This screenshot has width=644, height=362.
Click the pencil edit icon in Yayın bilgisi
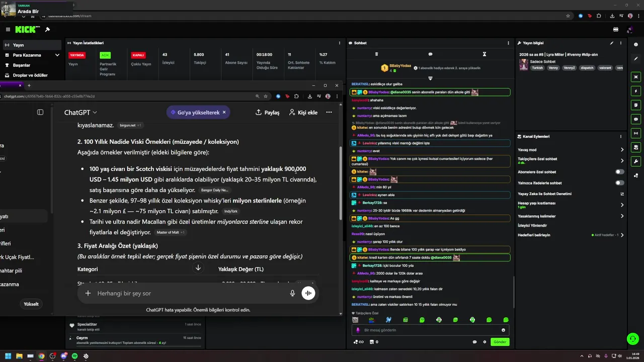(x=612, y=43)
